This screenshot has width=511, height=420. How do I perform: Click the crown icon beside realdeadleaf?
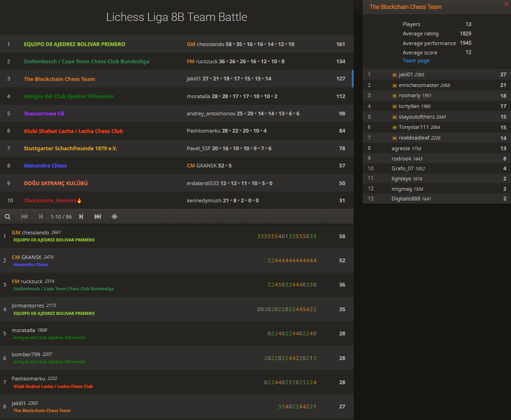tap(394, 138)
